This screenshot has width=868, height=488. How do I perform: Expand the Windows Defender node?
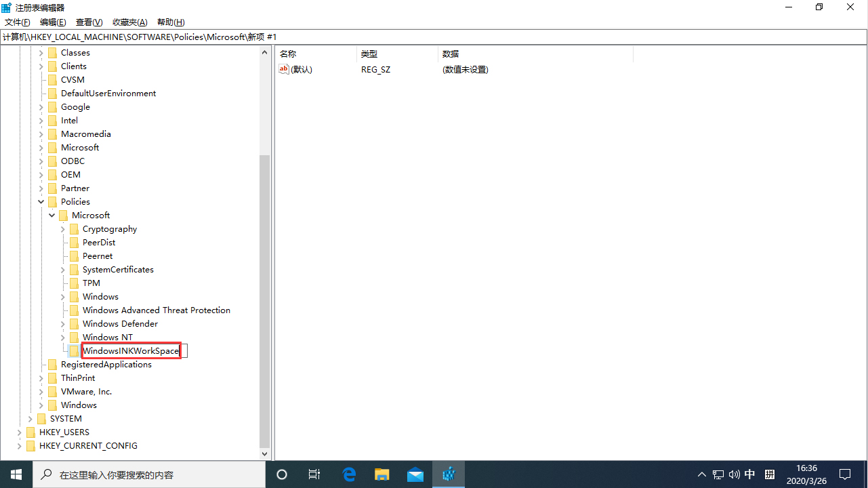[x=62, y=323]
